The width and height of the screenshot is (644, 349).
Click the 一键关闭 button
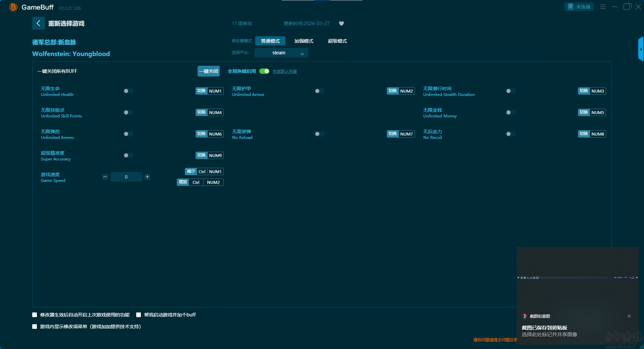point(208,71)
